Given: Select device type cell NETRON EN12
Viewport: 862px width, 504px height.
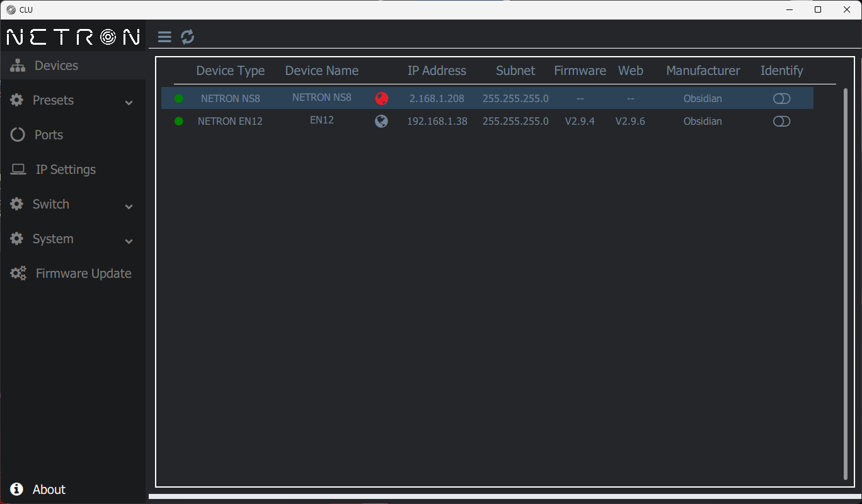Looking at the screenshot, I should pyautogui.click(x=230, y=121).
